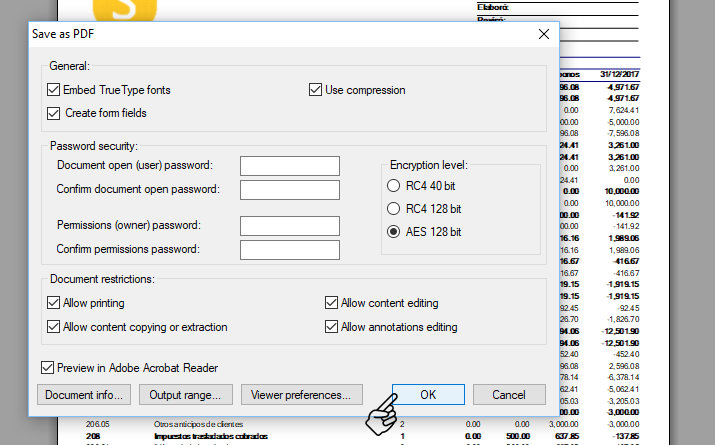Toggle Embed TrueType fonts checkbox
The image size is (715, 445).
pyautogui.click(x=54, y=90)
